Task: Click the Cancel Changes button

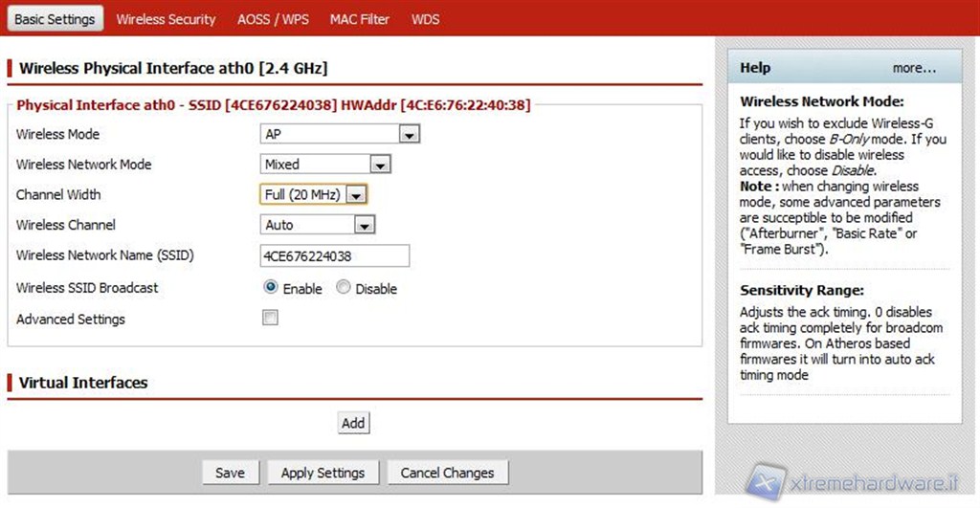Action: pyautogui.click(x=447, y=473)
